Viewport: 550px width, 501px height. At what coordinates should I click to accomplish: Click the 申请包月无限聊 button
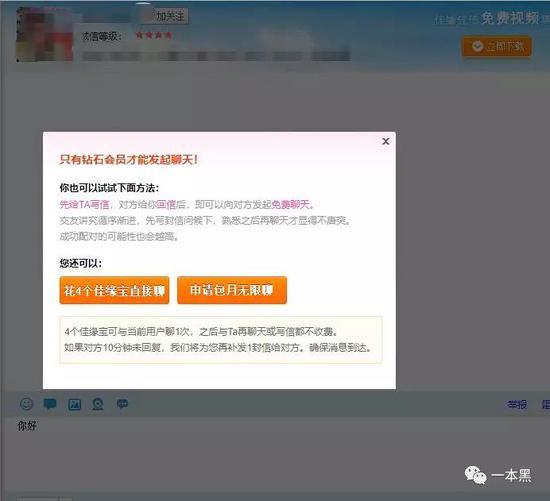point(232,290)
